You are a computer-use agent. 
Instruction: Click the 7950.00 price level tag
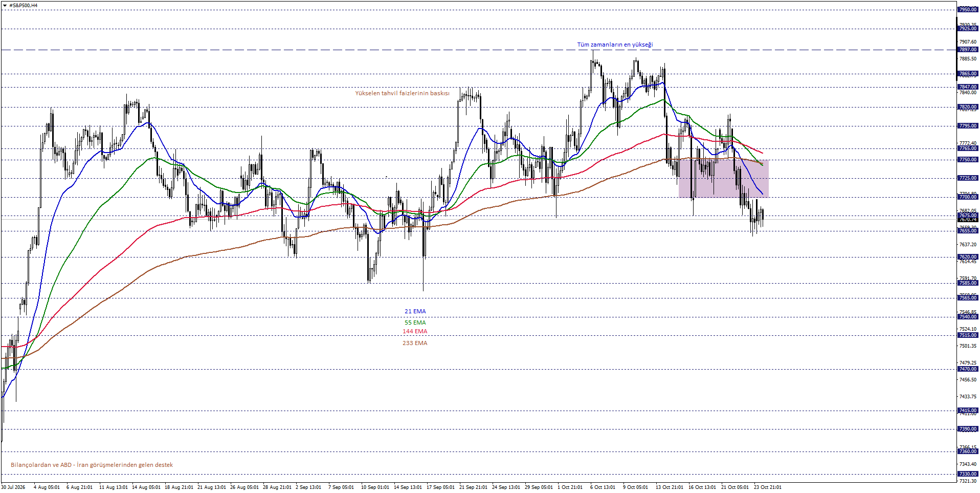(x=967, y=10)
